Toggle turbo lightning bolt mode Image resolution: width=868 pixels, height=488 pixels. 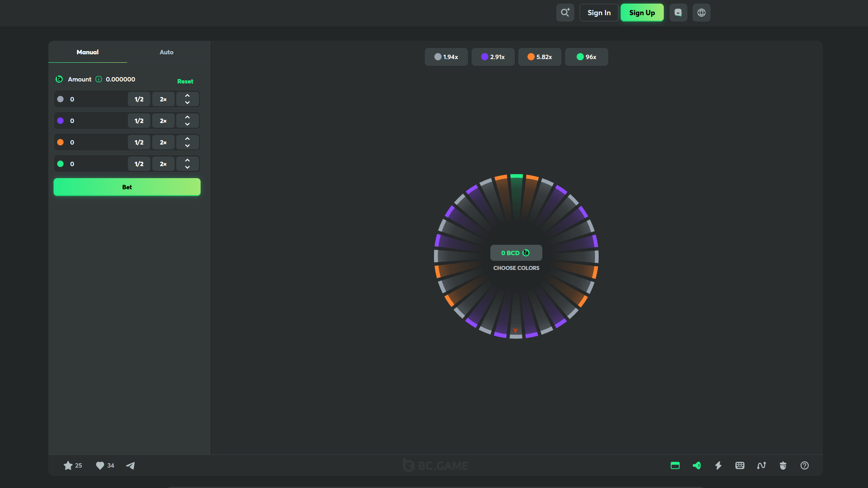point(718,466)
